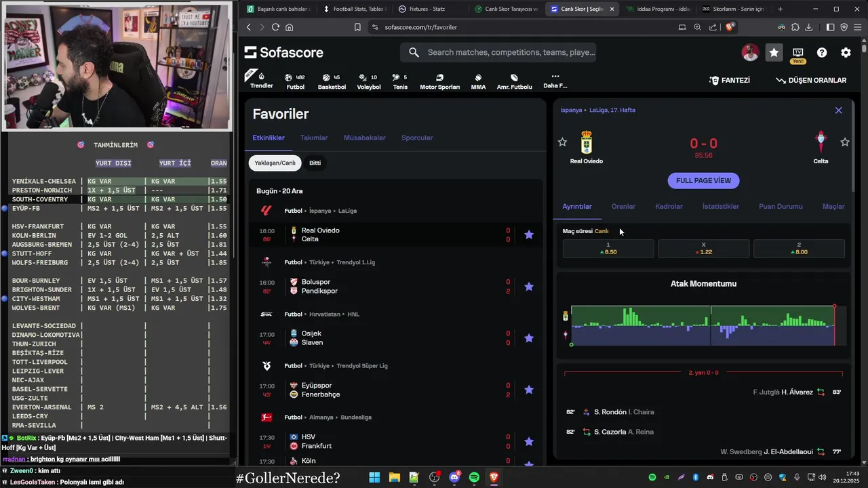Open the Oranlar tab in match panel

coord(623,206)
